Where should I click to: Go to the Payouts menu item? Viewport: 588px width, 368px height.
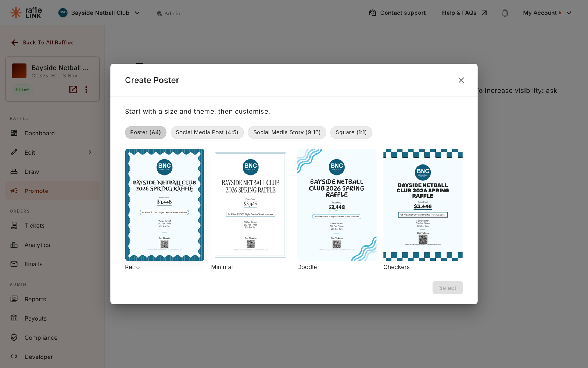coord(52,318)
